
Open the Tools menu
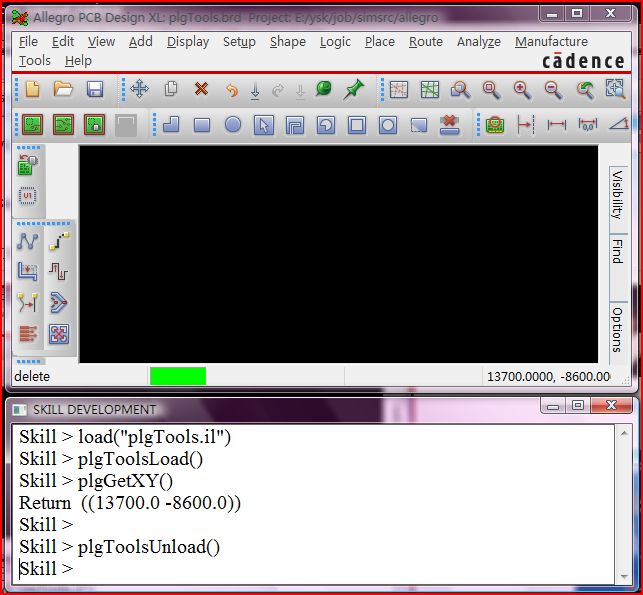click(35, 61)
